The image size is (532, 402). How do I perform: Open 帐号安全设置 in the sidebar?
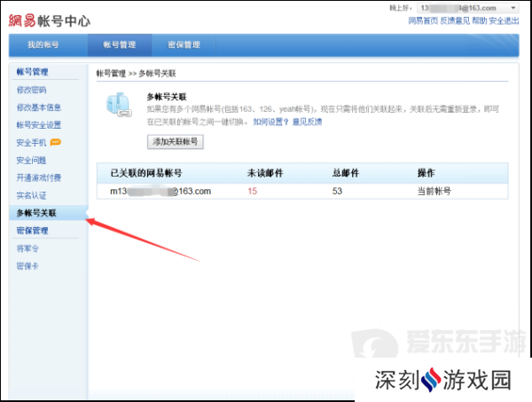(x=39, y=125)
